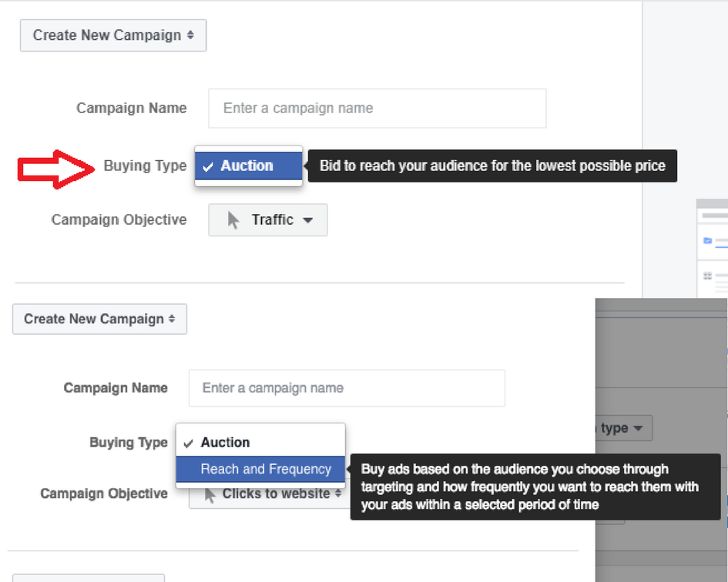Viewport: 728px width, 582px height.
Task: Open the upper Create New Campaign dropdown
Action: click(x=112, y=35)
